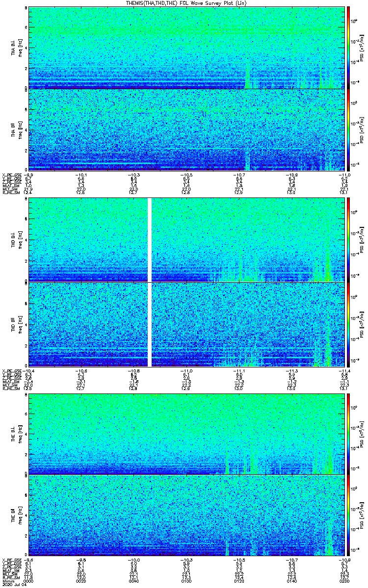Click the PSD color bar beside THA B⊥

[x=348, y=48]
